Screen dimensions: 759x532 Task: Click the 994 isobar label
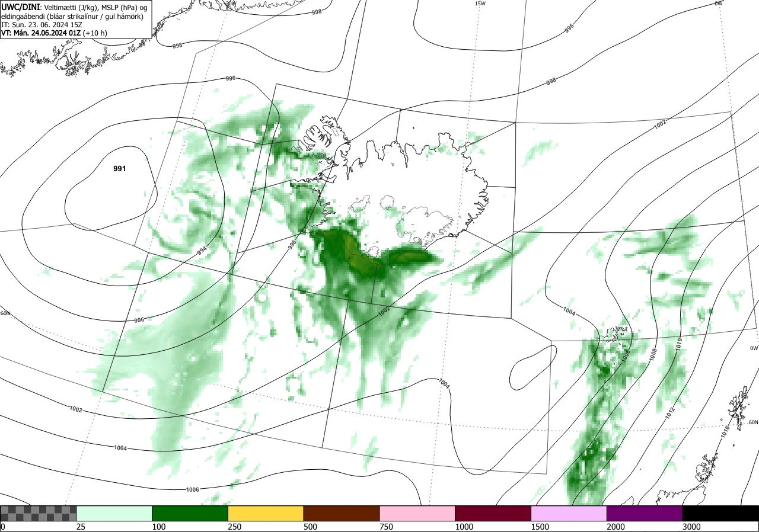(x=203, y=251)
